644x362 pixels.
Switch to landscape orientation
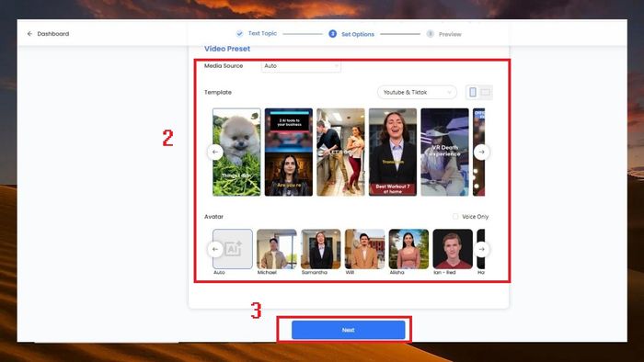click(486, 92)
